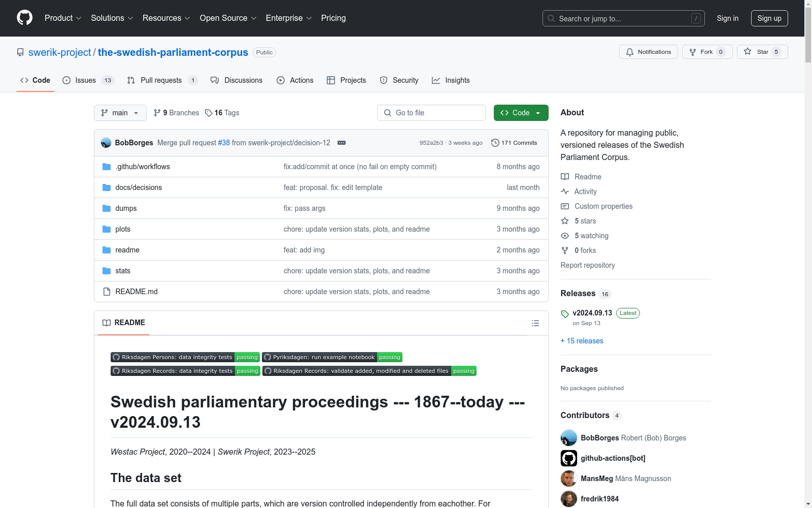Open the README outline list icon
Screen dimensions: 812x508
point(535,323)
